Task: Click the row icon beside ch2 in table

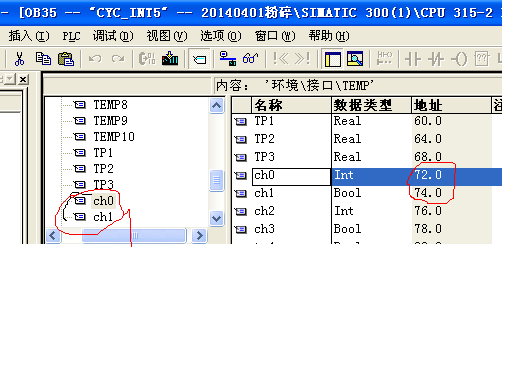Action: coord(241,211)
